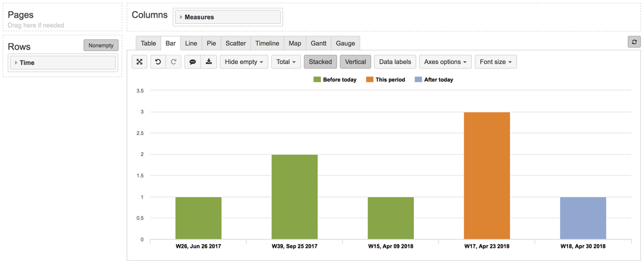Click the redo arrow icon
The image size is (644, 264).
point(173,62)
